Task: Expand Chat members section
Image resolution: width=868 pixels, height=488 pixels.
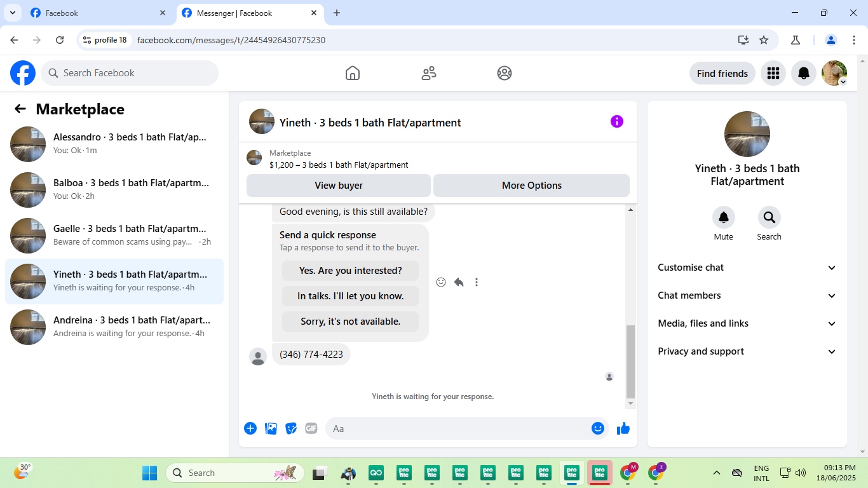Action: 747,295
